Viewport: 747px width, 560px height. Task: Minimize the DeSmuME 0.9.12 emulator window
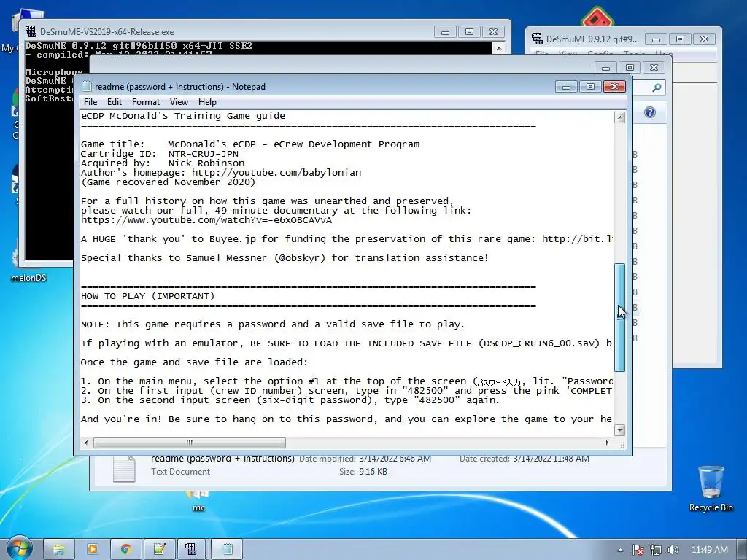click(656, 39)
